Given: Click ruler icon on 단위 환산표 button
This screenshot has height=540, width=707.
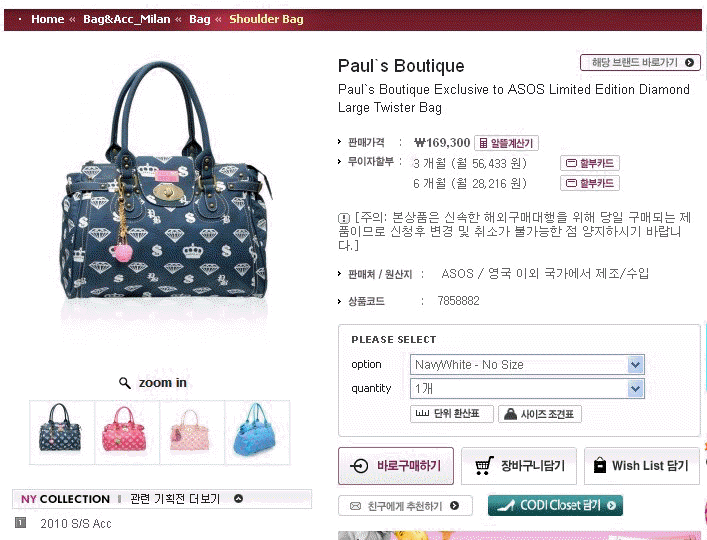Looking at the screenshot, I should [422, 413].
